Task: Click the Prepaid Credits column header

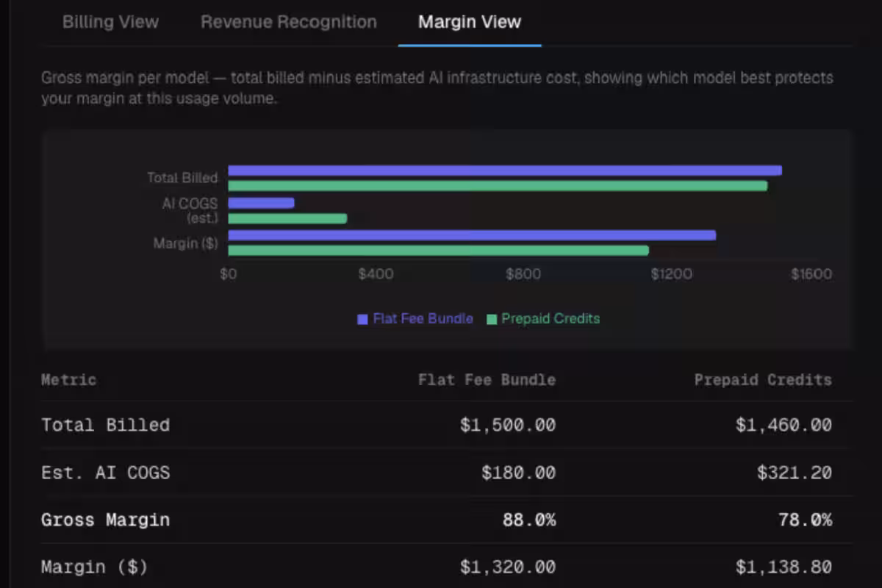Action: click(x=763, y=380)
